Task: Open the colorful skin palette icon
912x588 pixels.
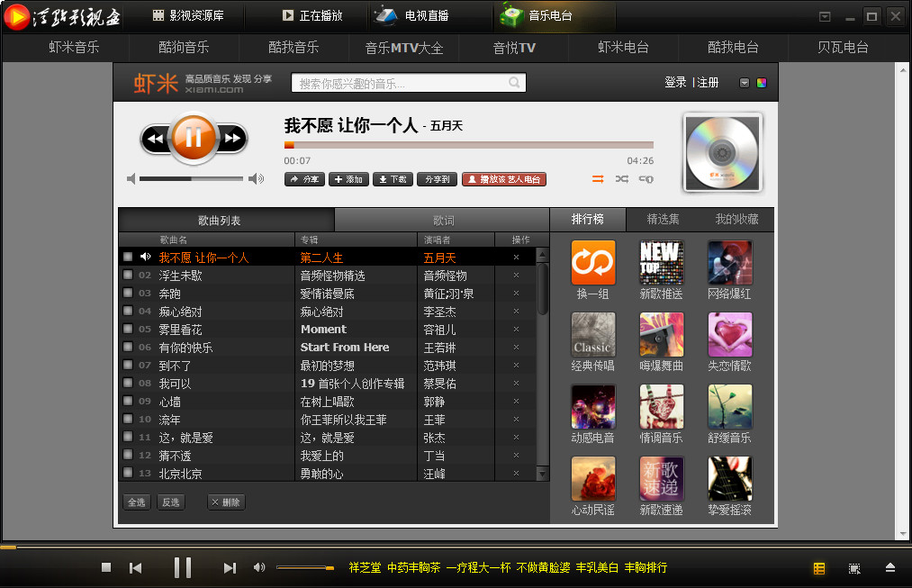Action: [762, 83]
